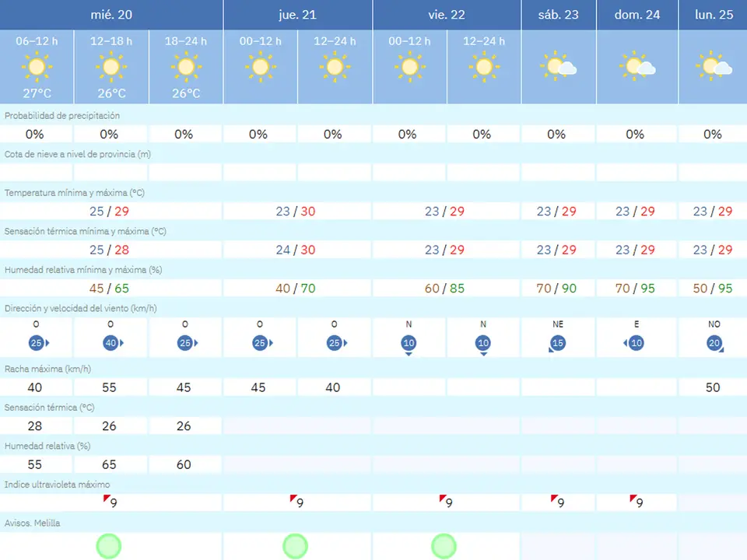747x560 pixels.
Task: Select the sáb. 23 day header
Action: coord(559,15)
